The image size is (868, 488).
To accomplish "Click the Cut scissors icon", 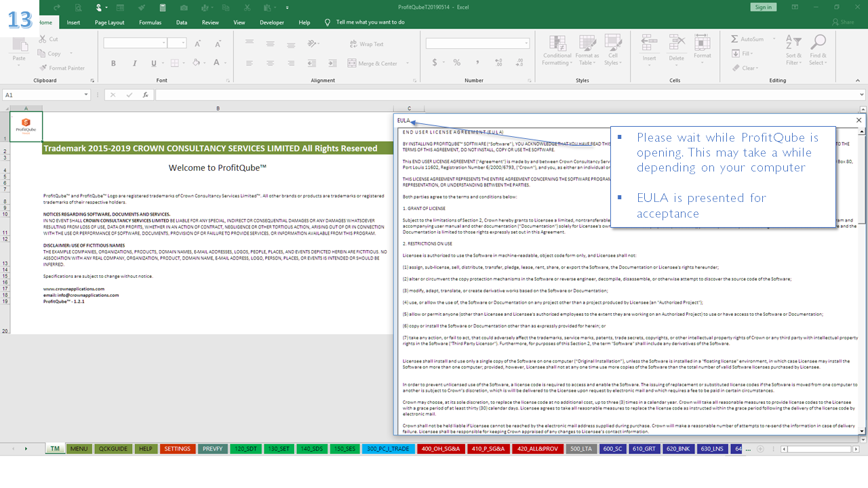I will pyautogui.click(x=43, y=39).
